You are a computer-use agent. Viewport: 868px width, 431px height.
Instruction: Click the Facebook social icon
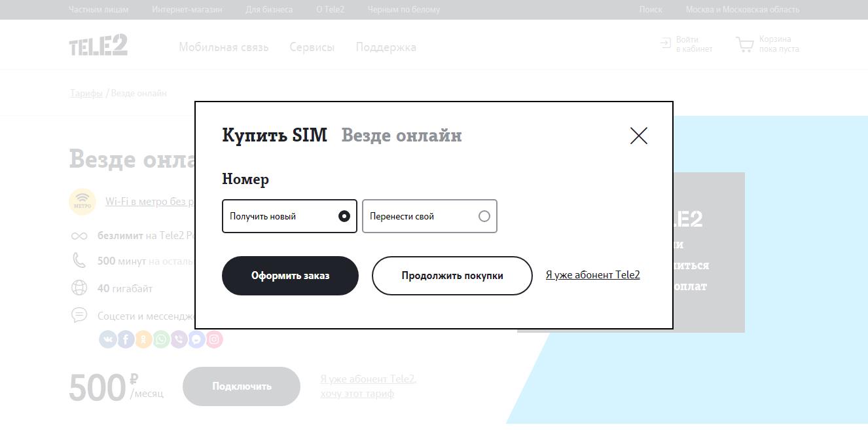126,339
